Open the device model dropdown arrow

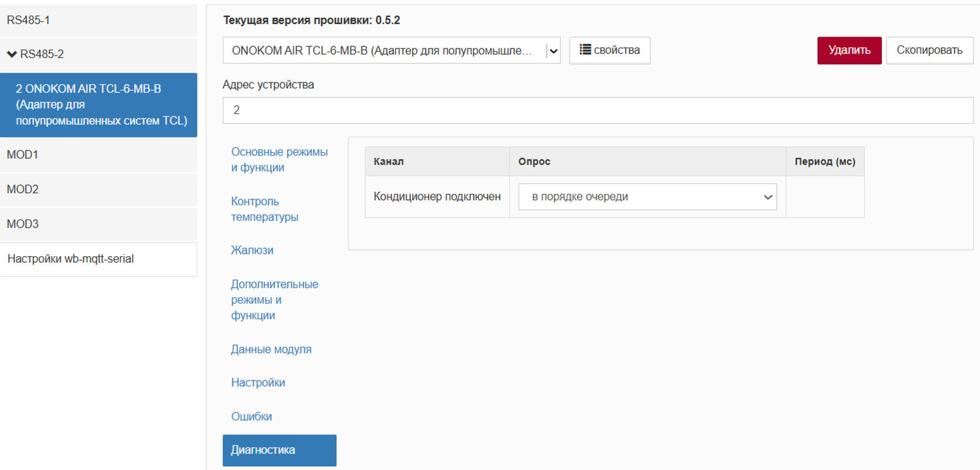[553, 50]
